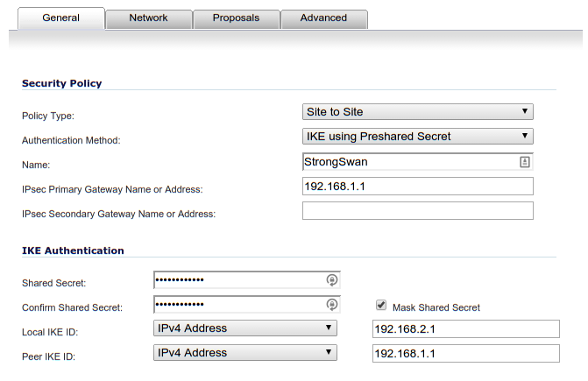Click the Local IKE ID address field 192.168.2.1

click(464, 328)
